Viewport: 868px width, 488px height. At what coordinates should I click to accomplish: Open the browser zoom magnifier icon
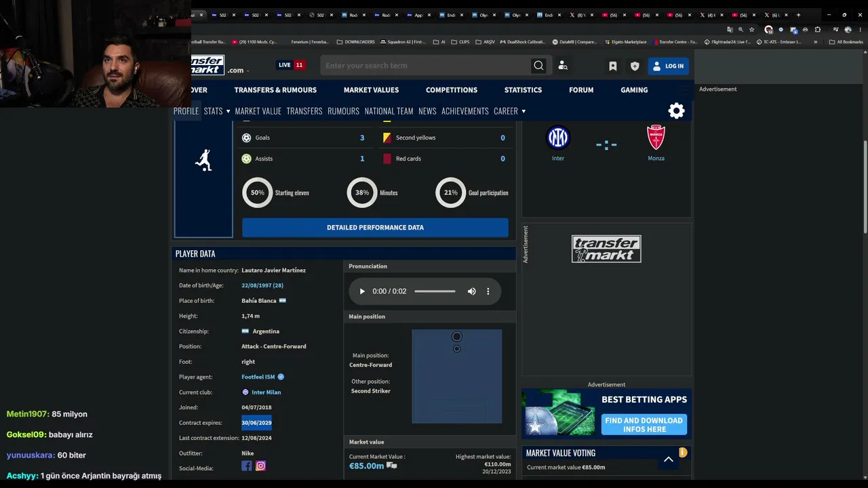(741, 30)
